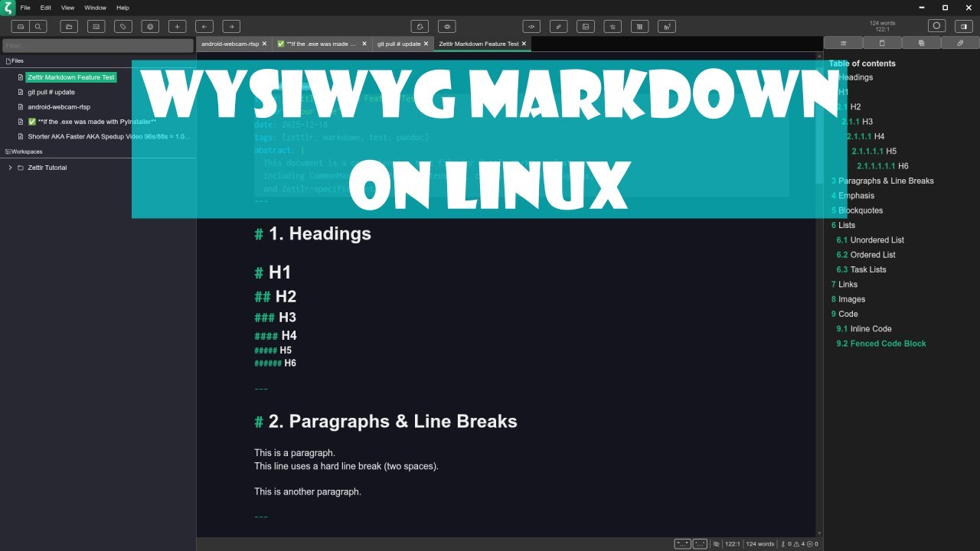
Task: Select Zettlr Markdown Feature Test file
Action: click(x=71, y=77)
